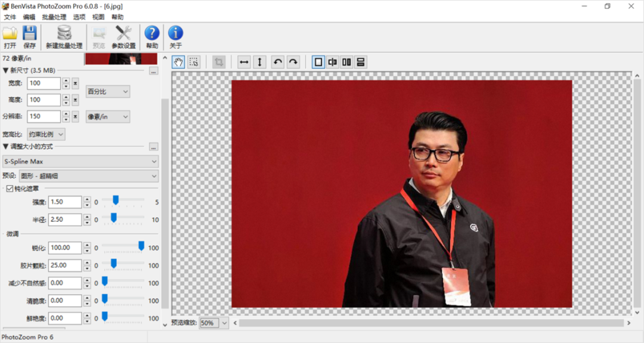Open the S-Spline Max method dropdown

[80, 162]
